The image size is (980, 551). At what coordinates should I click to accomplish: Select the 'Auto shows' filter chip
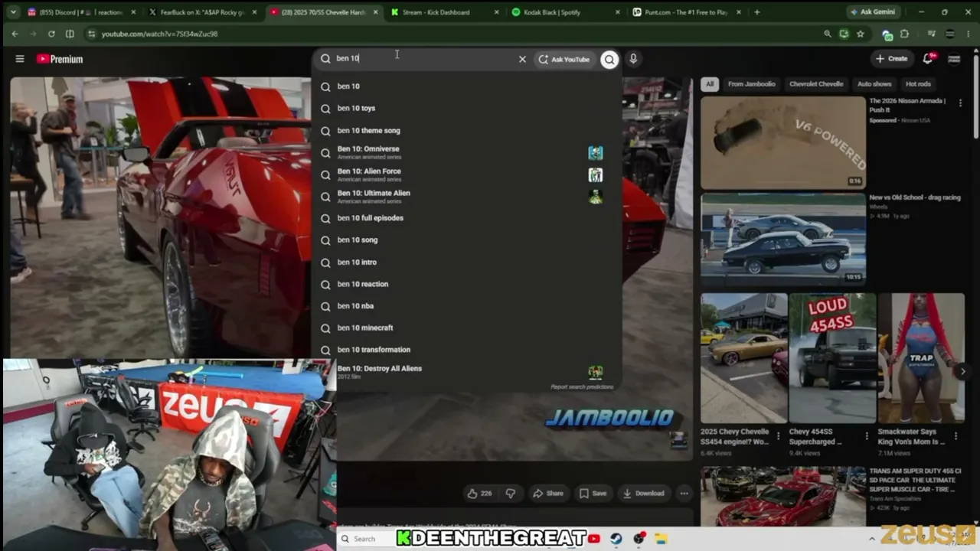click(874, 84)
